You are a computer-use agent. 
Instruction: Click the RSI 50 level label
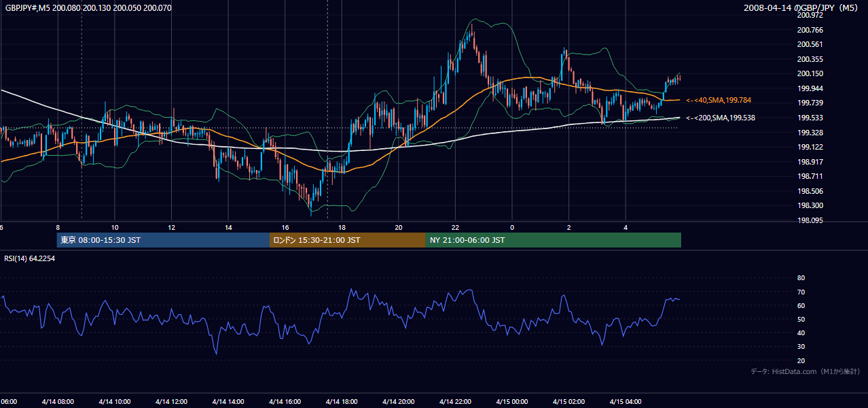(801, 319)
